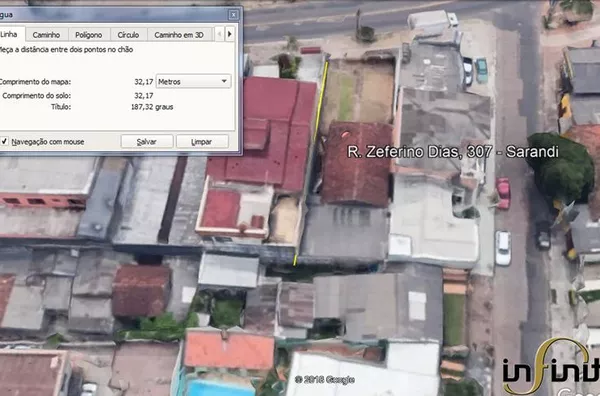The height and width of the screenshot is (396, 600).
Task: Click the left tab-scroll arrow
Action: coord(219,34)
